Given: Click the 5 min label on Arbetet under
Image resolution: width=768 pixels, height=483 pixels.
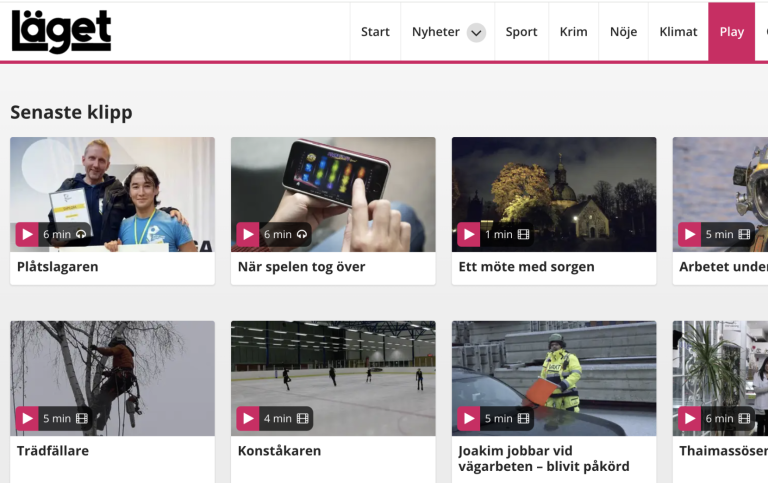Looking at the screenshot, I should [720, 235].
